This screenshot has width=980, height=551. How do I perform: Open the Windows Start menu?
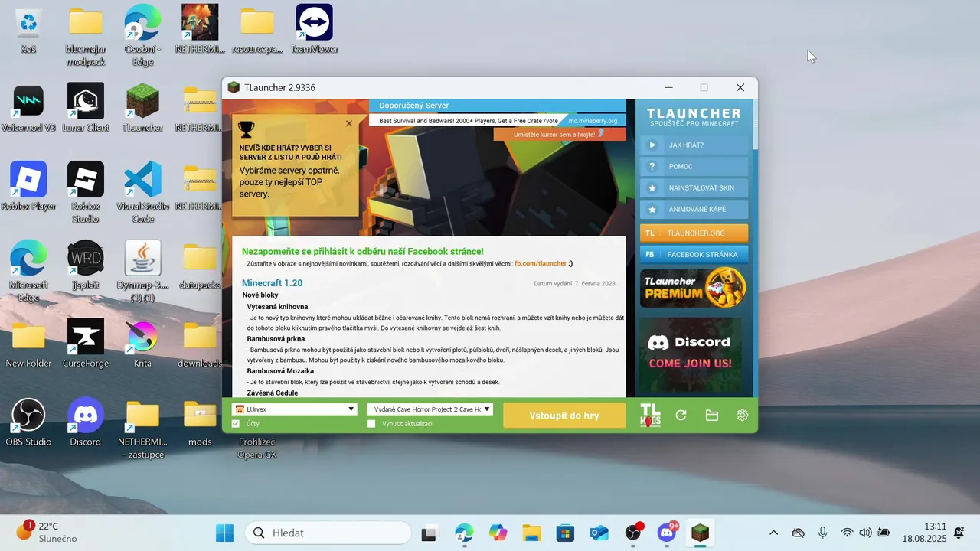[x=225, y=533]
